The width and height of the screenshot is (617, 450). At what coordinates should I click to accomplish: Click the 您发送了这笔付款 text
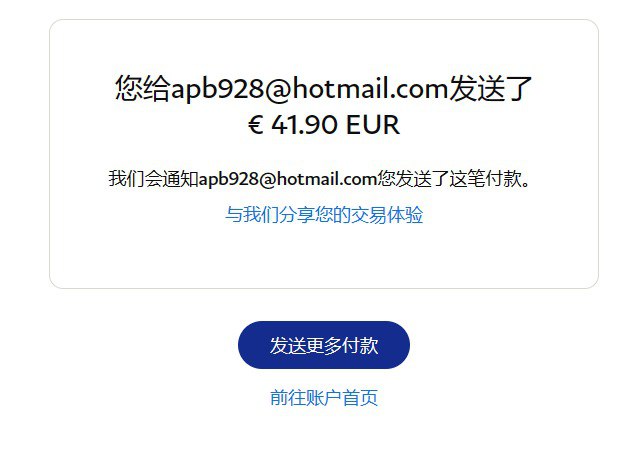coord(449,179)
